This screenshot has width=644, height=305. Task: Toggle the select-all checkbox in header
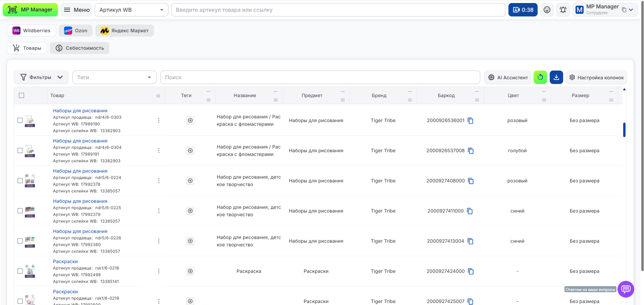(x=21, y=95)
